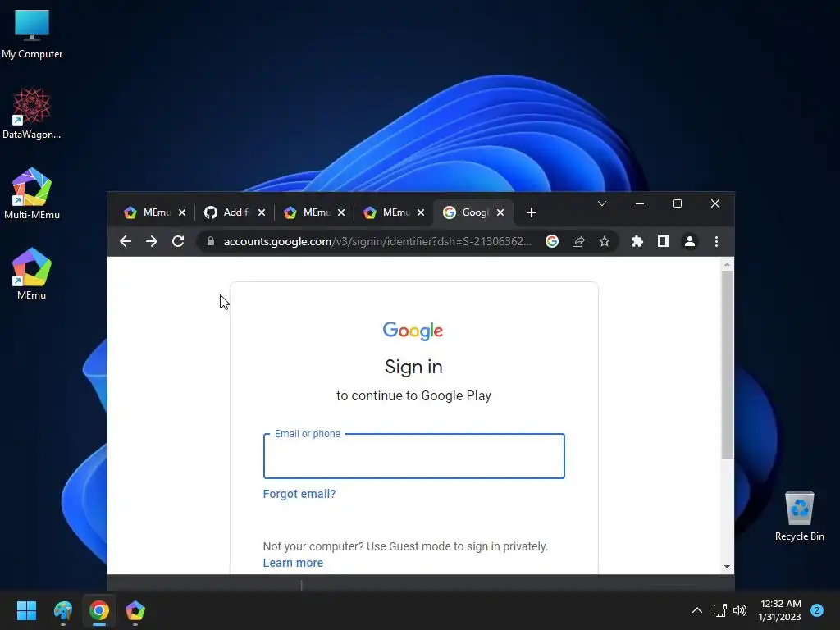Open the network tray icon
This screenshot has width=840, height=630.
pyautogui.click(x=719, y=610)
